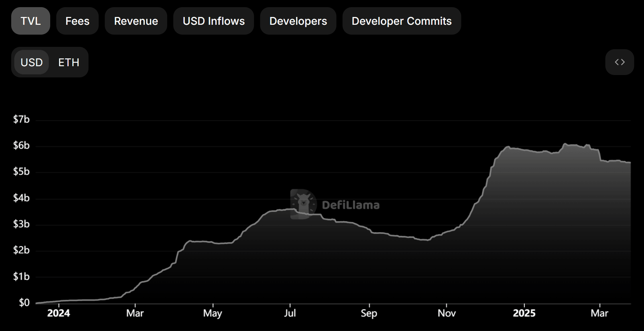Click the Jul x-axis label
Screen dimensions: 644x331
290,313
